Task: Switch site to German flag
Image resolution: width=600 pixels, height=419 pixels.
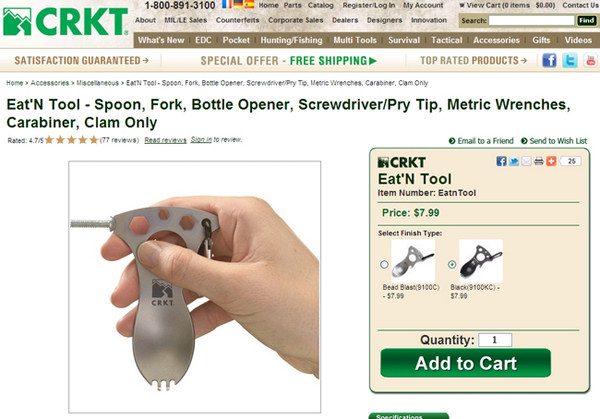Action: click(x=238, y=4)
